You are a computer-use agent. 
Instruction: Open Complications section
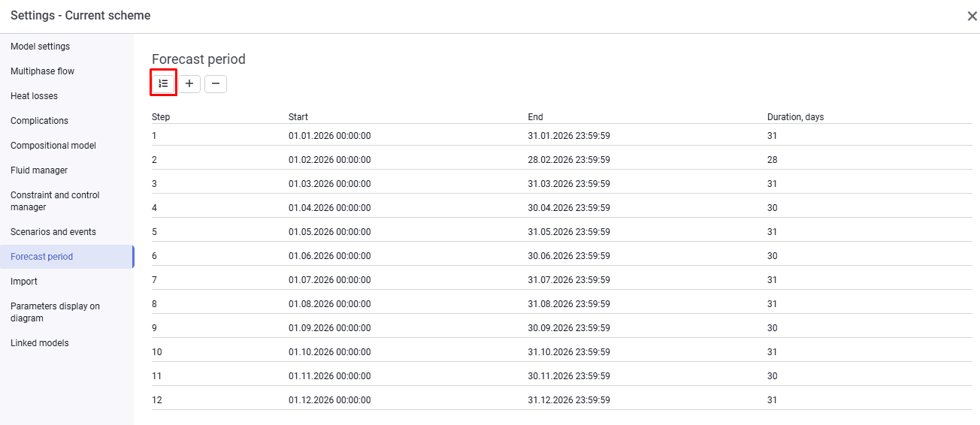(40, 121)
